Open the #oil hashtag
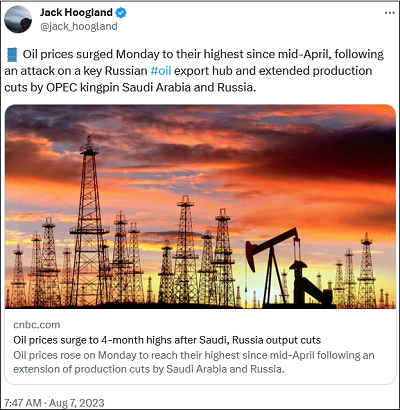The height and width of the screenshot is (410, 400). (x=161, y=71)
